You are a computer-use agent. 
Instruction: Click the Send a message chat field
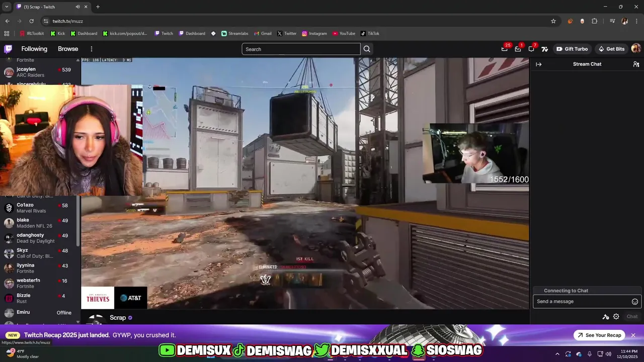coord(587,301)
